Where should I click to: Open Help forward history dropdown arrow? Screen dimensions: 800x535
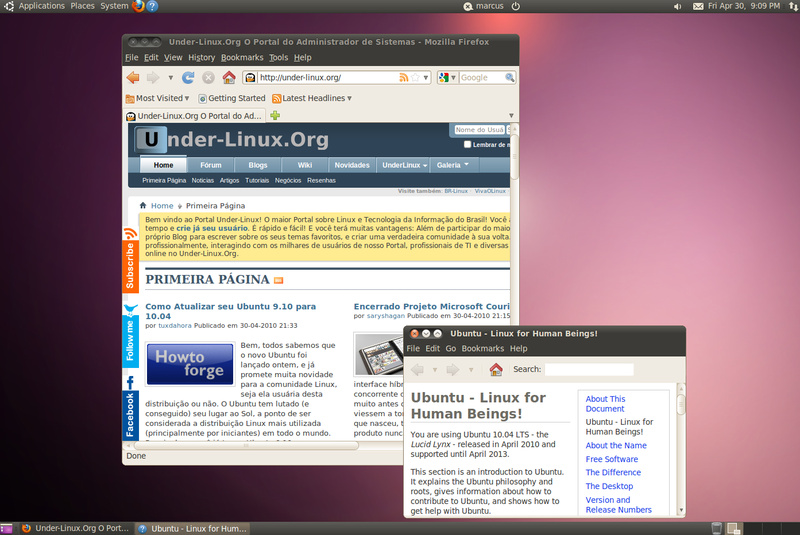(471, 370)
